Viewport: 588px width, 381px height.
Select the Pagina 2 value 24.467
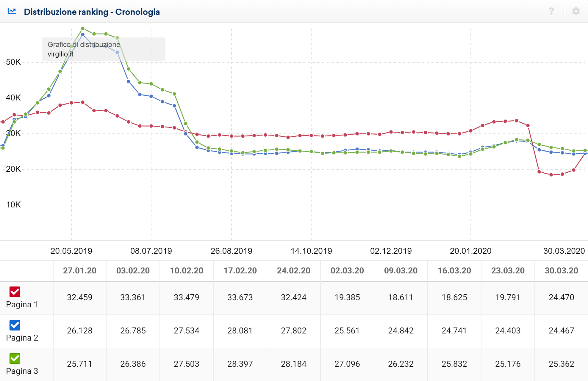pyautogui.click(x=562, y=331)
